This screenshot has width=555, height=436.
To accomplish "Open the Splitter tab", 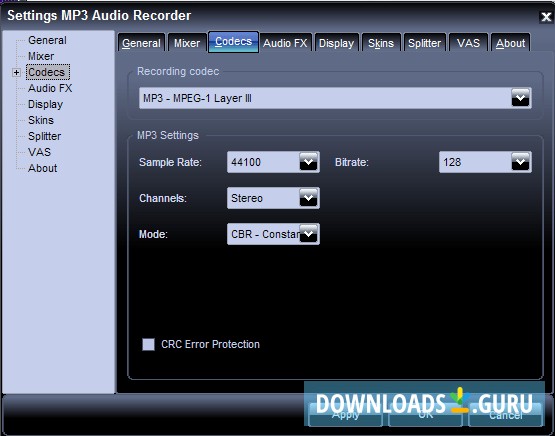I will (x=424, y=43).
